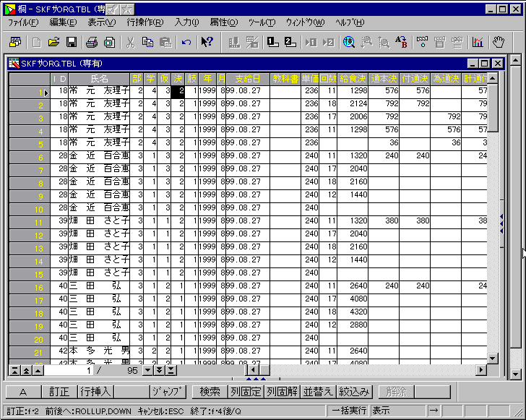Click the graph chart icon in toolbar

pos(478,42)
